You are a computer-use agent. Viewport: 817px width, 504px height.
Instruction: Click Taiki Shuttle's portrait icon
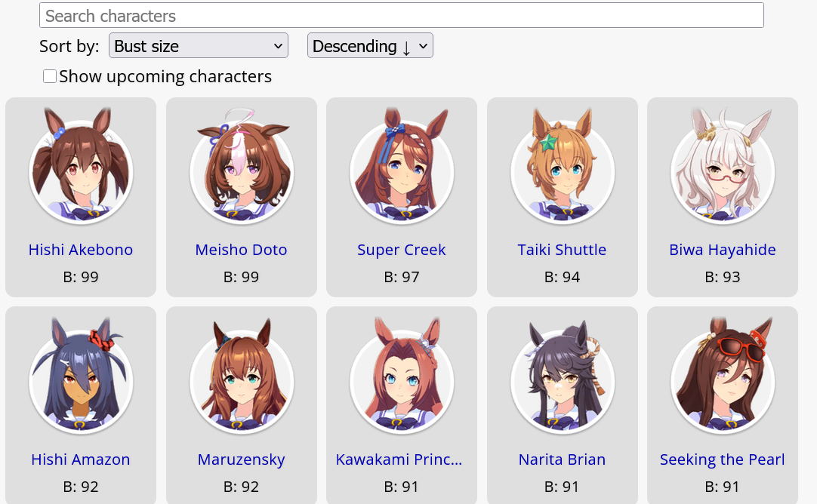click(x=563, y=165)
